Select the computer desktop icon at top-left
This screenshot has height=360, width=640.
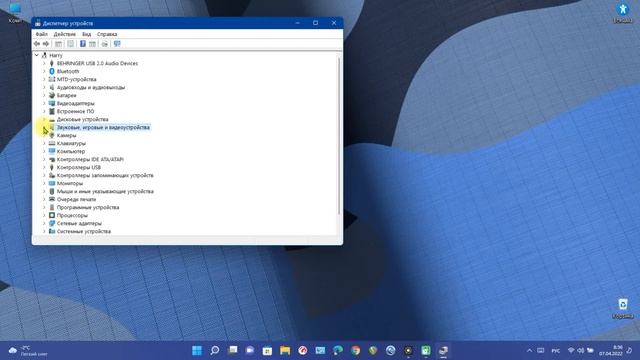click(x=15, y=12)
